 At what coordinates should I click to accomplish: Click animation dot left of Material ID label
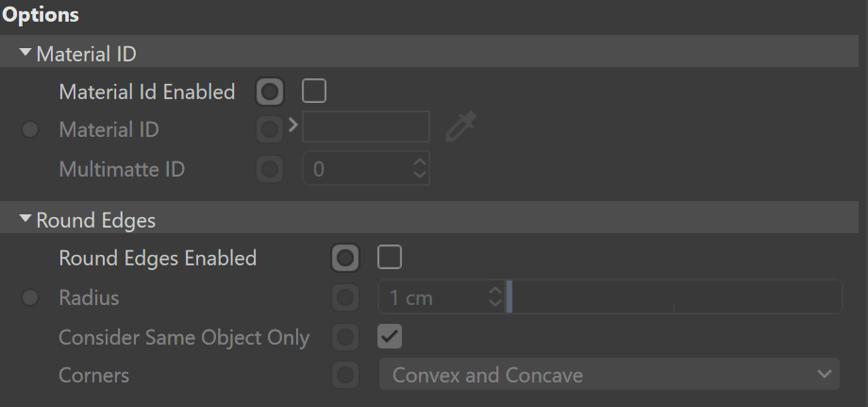click(x=30, y=130)
